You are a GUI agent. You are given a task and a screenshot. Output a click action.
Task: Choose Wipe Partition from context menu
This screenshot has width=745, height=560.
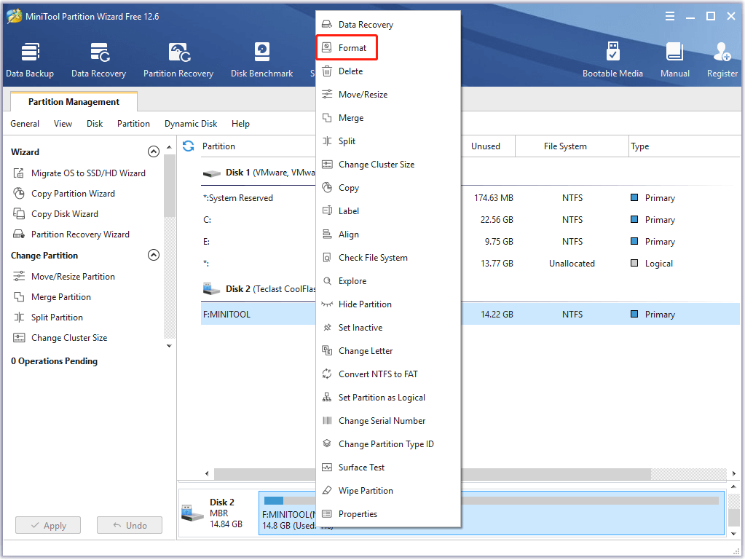click(x=388, y=490)
